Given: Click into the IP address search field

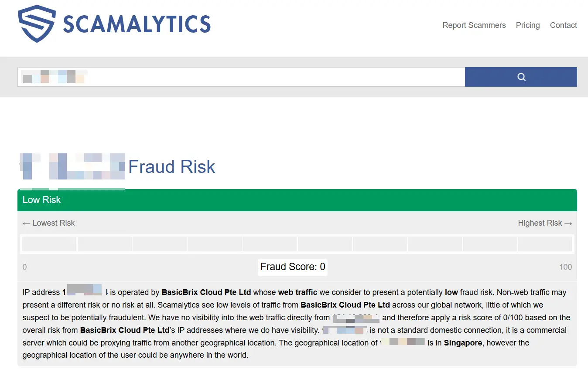Looking at the screenshot, I should (241, 77).
